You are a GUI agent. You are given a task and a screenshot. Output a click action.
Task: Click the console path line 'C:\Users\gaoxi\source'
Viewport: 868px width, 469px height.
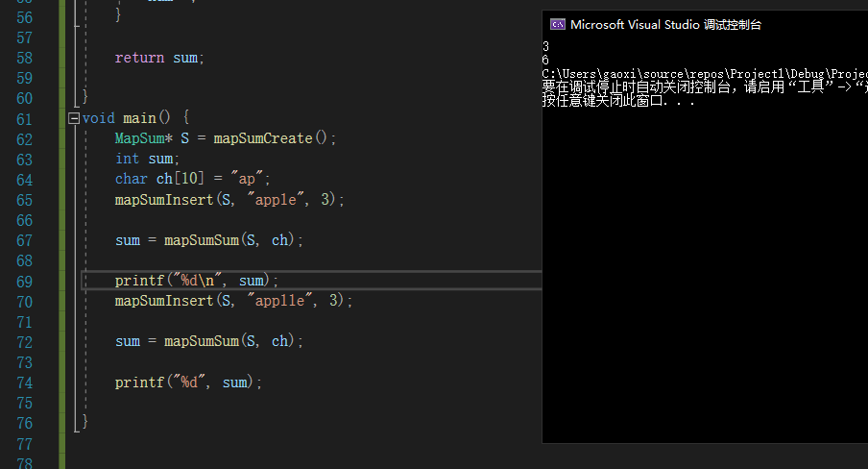(x=705, y=74)
